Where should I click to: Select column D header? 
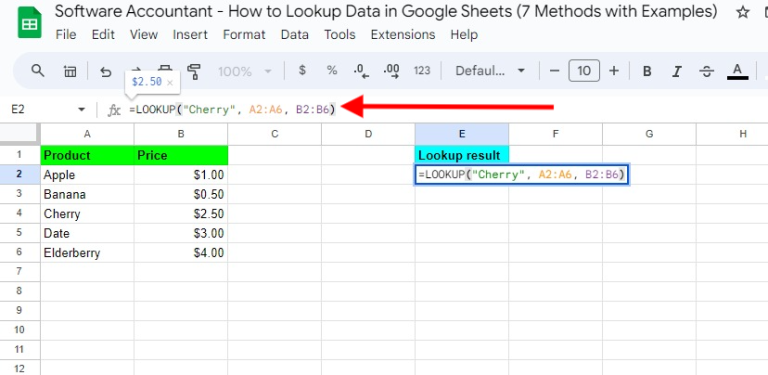click(x=368, y=134)
